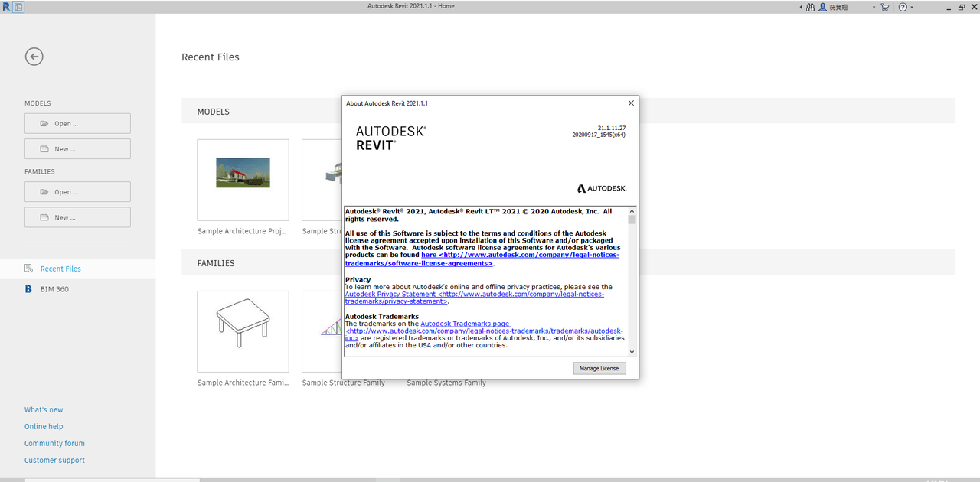
Task: Click the Sample Systems Family label
Action: [446, 383]
